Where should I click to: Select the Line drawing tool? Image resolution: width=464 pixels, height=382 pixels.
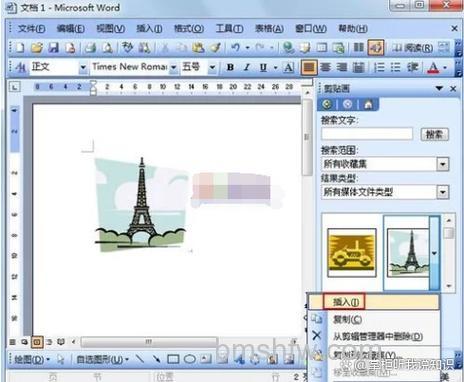(x=140, y=359)
